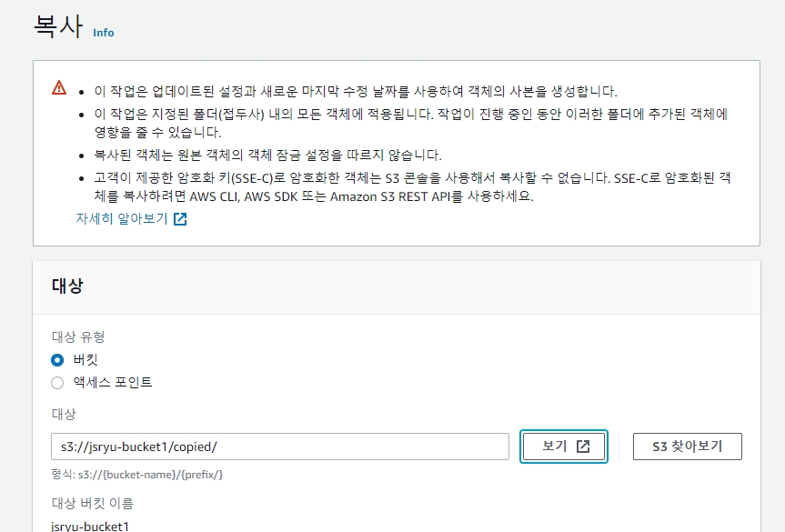Click the external link icon beside 자세히 알아보기

[x=180, y=219]
